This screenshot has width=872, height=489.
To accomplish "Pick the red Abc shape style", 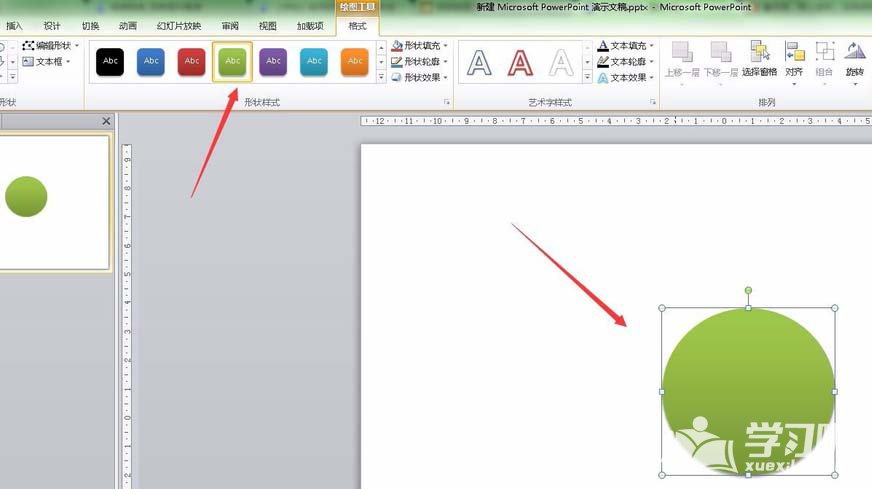I will pyautogui.click(x=192, y=62).
